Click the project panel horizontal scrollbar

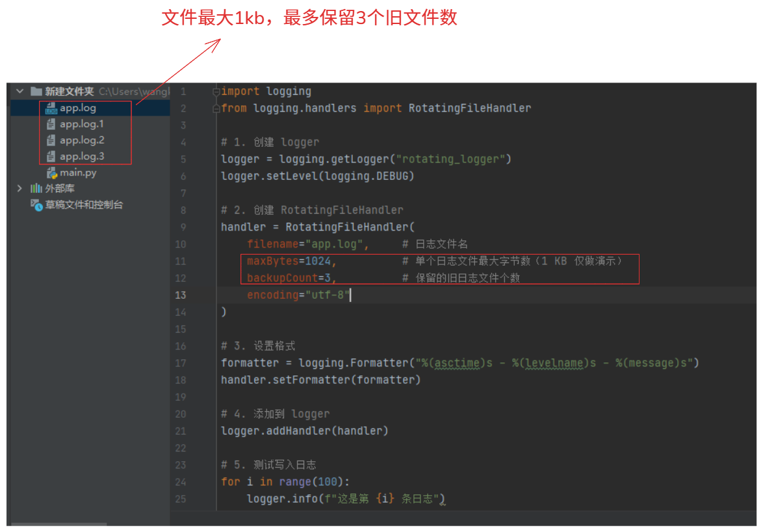(58, 524)
